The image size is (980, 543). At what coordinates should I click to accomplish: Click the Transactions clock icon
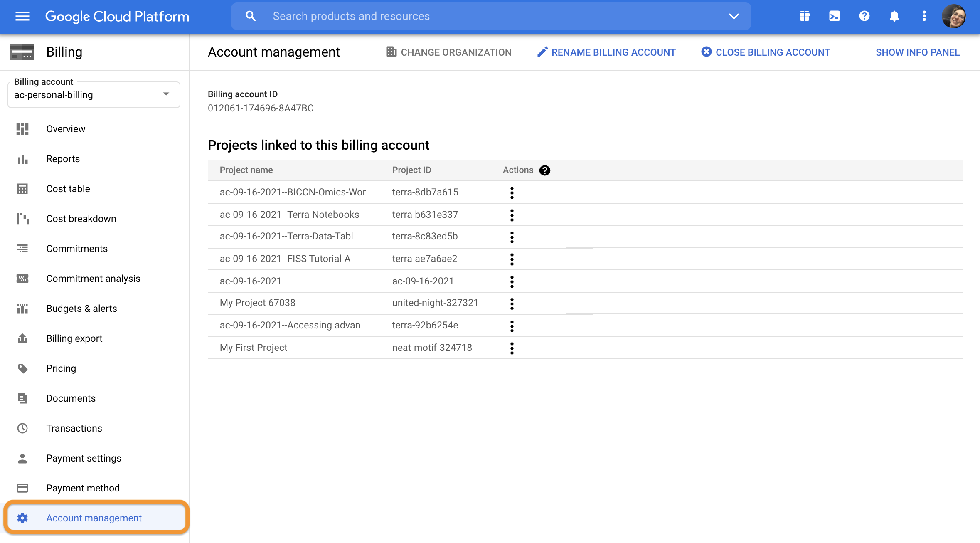coord(22,428)
